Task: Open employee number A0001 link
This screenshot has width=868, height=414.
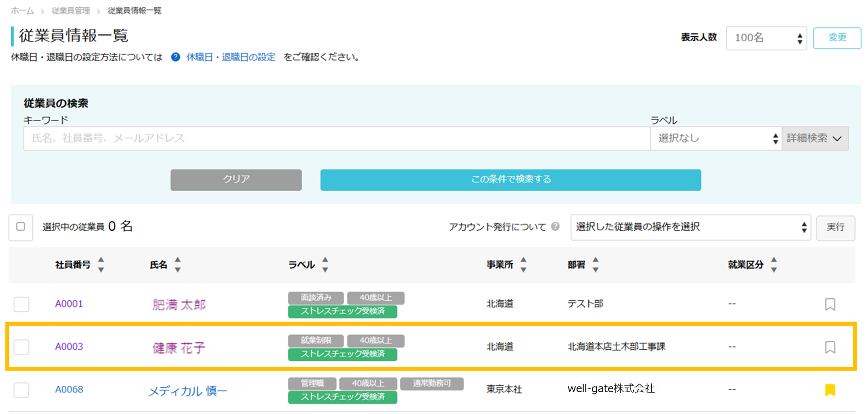Action: coord(69,304)
